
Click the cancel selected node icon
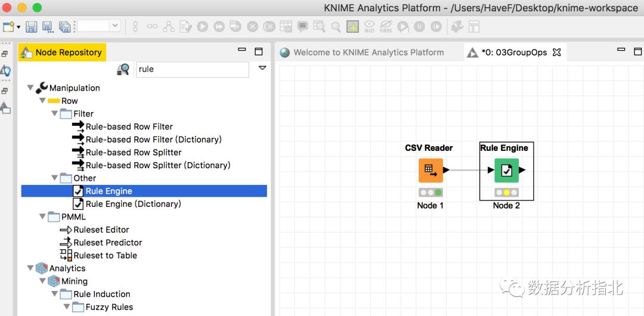tap(252, 27)
